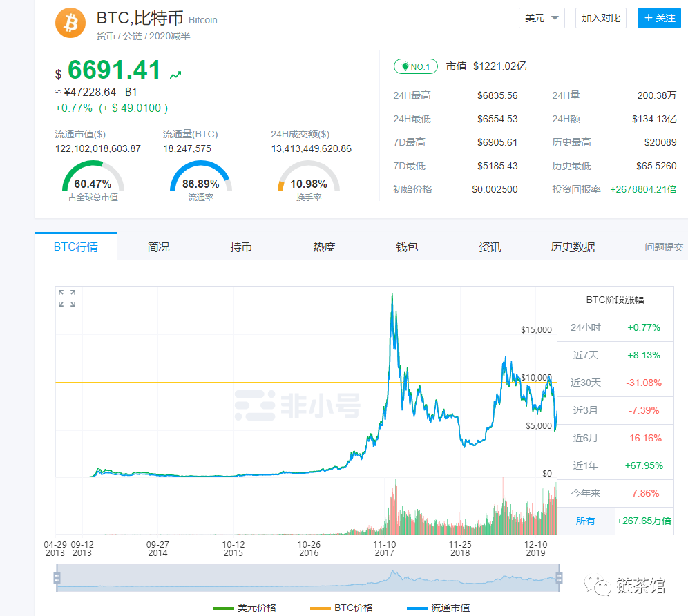Viewport: 688px width, 616px height.
Task: Click the 10.98% turnover rate gauge
Action: coord(309,180)
